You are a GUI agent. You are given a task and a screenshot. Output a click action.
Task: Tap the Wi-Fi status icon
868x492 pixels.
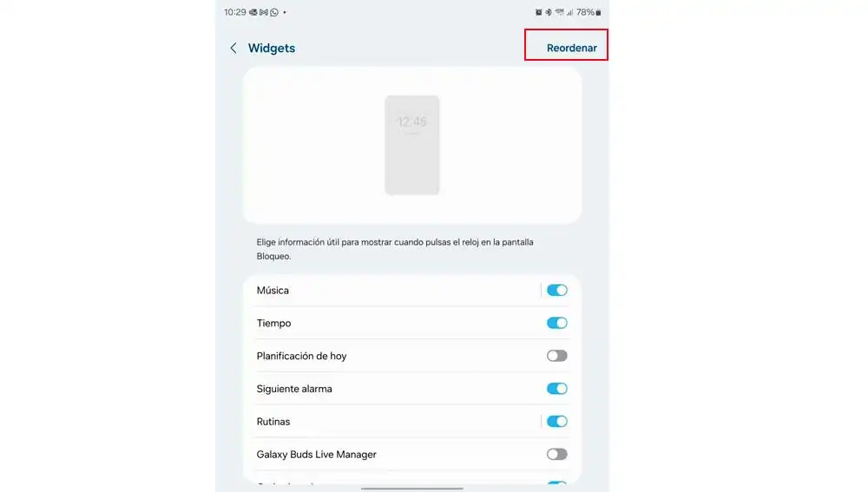pyautogui.click(x=560, y=12)
